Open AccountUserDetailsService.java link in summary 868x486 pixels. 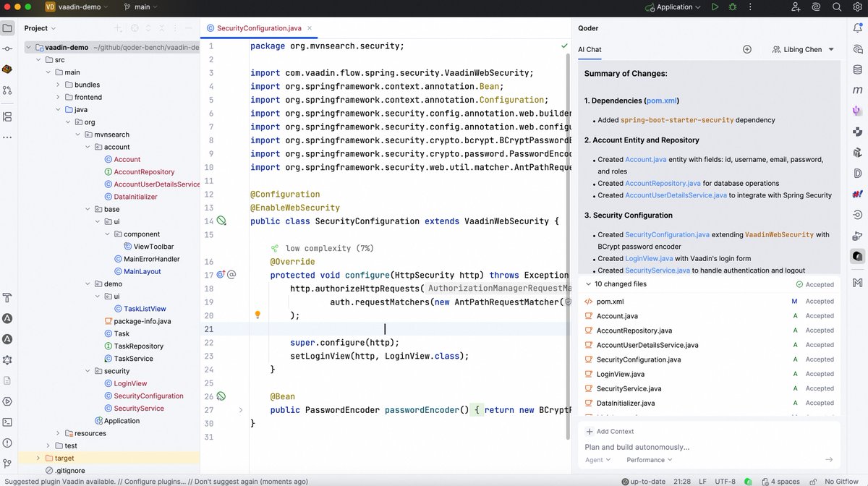click(676, 195)
